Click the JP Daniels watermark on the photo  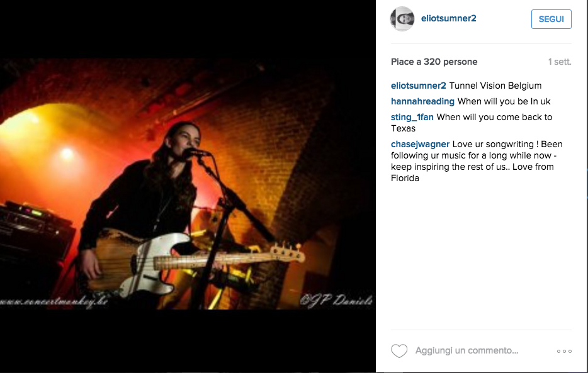click(336, 301)
